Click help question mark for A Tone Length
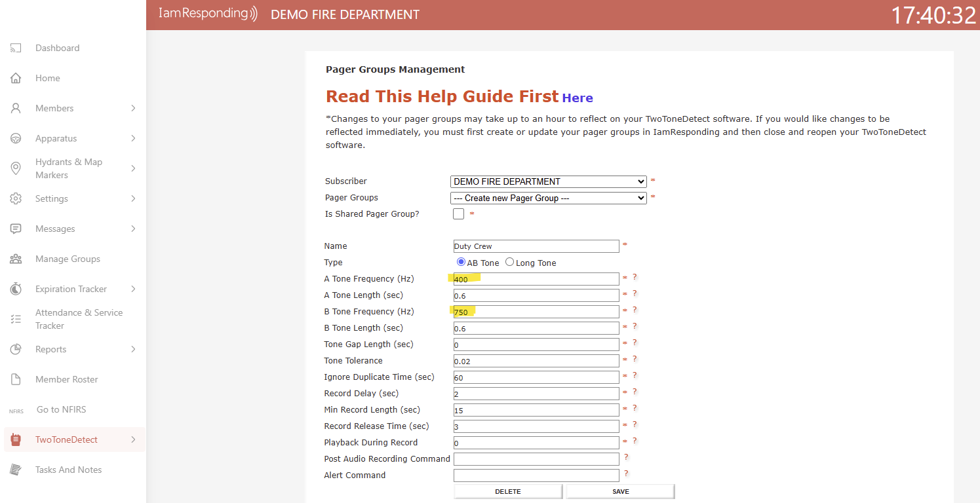This screenshot has width=980, height=503. tap(635, 294)
